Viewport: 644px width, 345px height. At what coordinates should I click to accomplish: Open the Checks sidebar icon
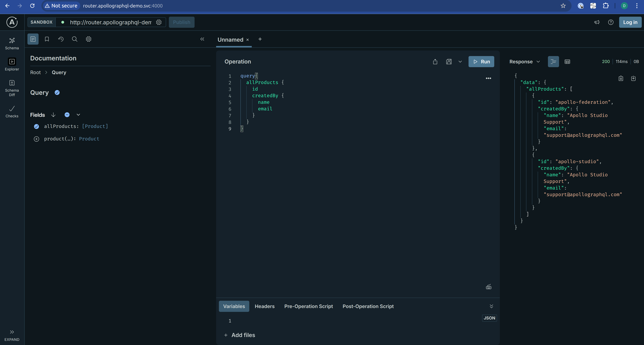click(x=12, y=111)
